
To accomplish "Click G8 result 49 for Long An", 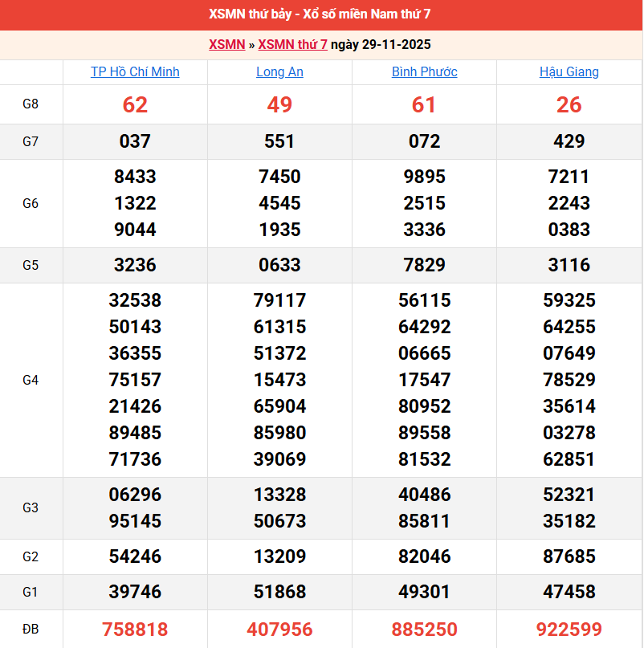I will tap(279, 104).
